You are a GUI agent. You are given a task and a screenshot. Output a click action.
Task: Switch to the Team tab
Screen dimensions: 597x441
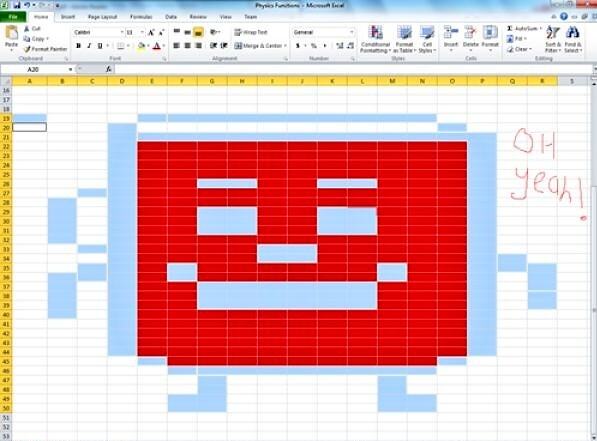click(251, 17)
